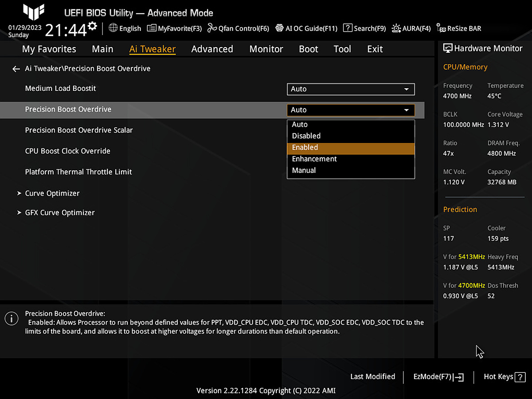Click the 4700 MHz frequency value
532x399 pixels.
click(458, 96)
